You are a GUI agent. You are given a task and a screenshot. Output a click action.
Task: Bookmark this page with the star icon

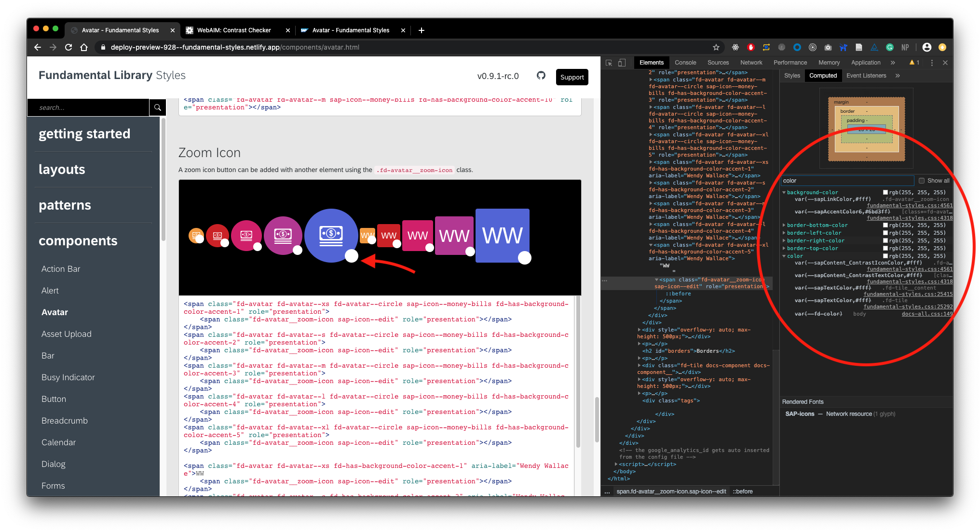(x=716, y=47)
